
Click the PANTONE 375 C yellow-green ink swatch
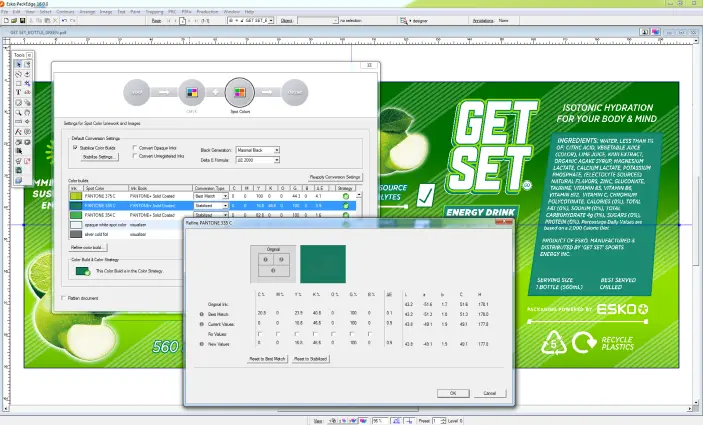pos(76,196)
